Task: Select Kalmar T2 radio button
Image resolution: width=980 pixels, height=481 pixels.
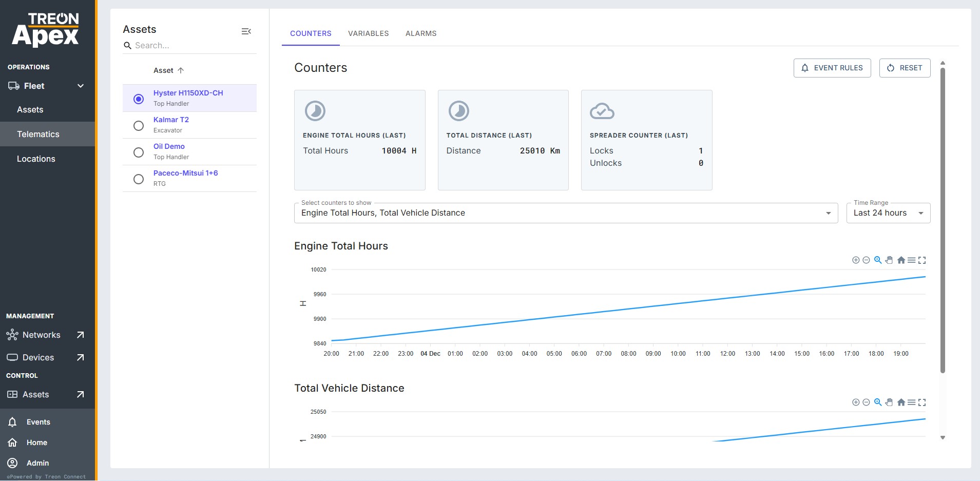Action: 139,125
